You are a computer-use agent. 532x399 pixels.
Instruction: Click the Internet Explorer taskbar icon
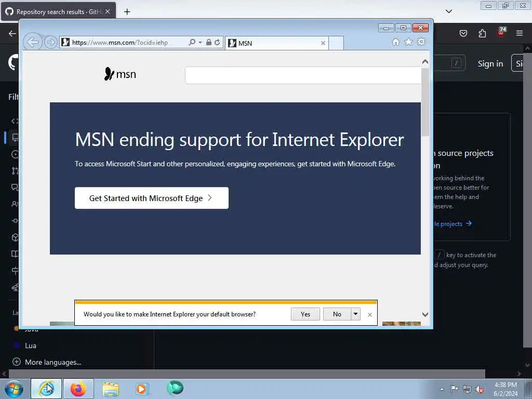click(46, 389)
